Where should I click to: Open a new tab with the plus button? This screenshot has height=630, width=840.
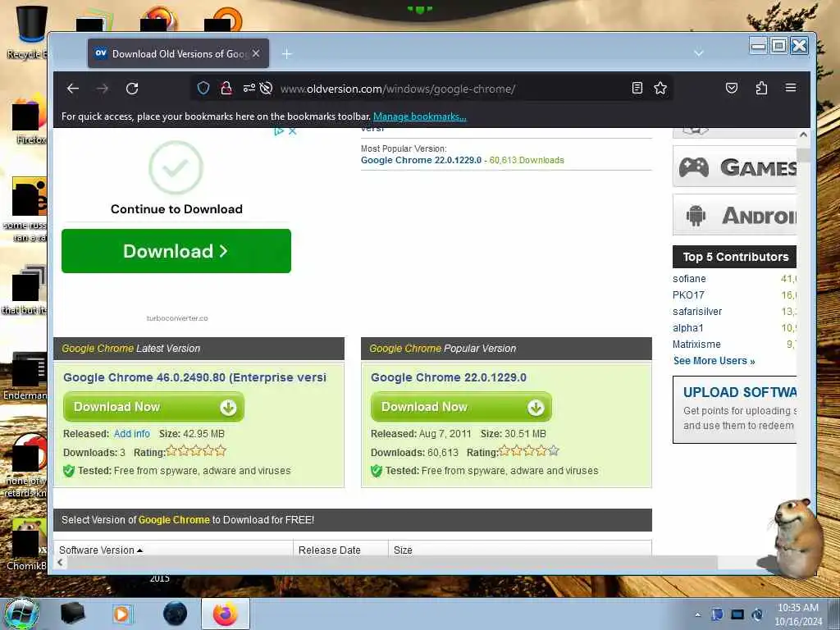pos(287,53)
